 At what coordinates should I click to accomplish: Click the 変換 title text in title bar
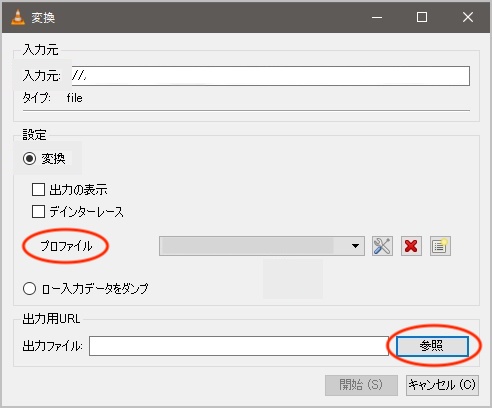coord(43,17)
